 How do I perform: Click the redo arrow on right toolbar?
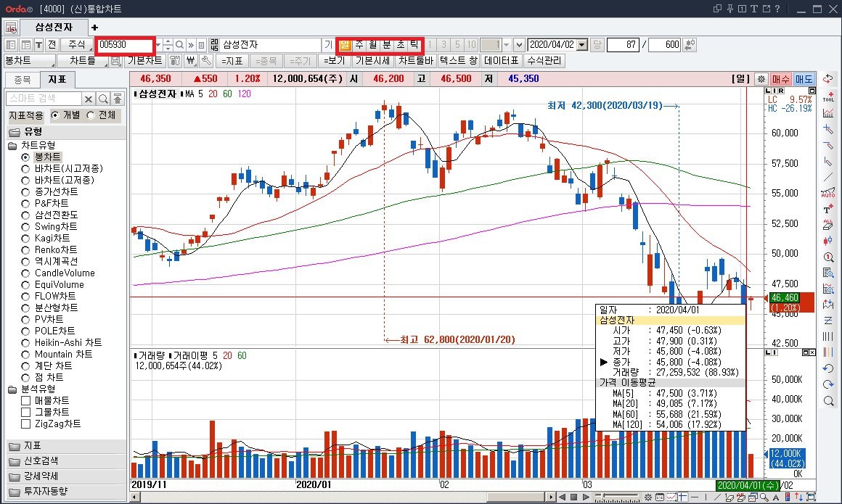pos(829,385)
